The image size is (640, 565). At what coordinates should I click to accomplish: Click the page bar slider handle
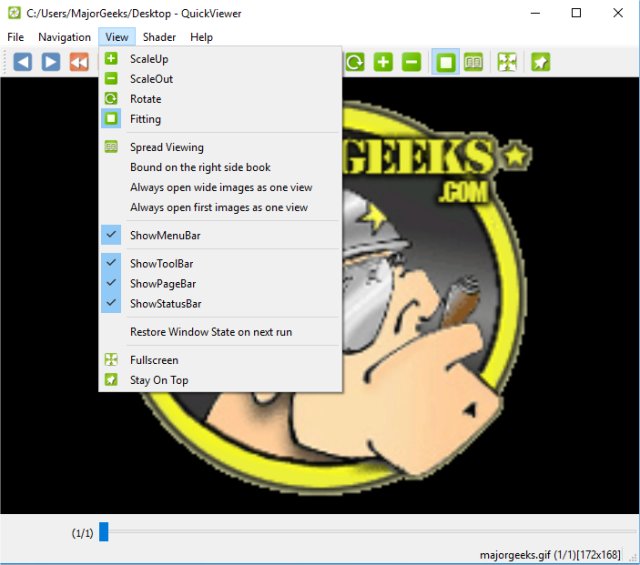[x=104, y=532]
